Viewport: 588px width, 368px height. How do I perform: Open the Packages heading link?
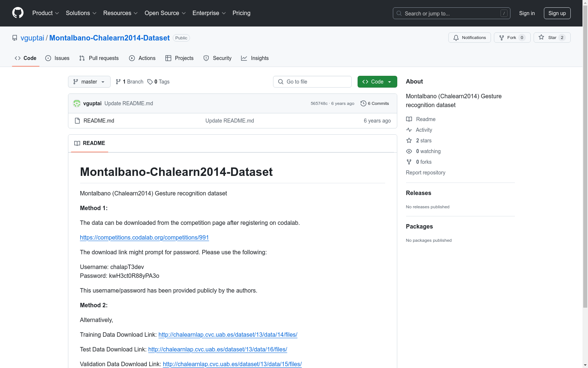[x=419, y=226]
